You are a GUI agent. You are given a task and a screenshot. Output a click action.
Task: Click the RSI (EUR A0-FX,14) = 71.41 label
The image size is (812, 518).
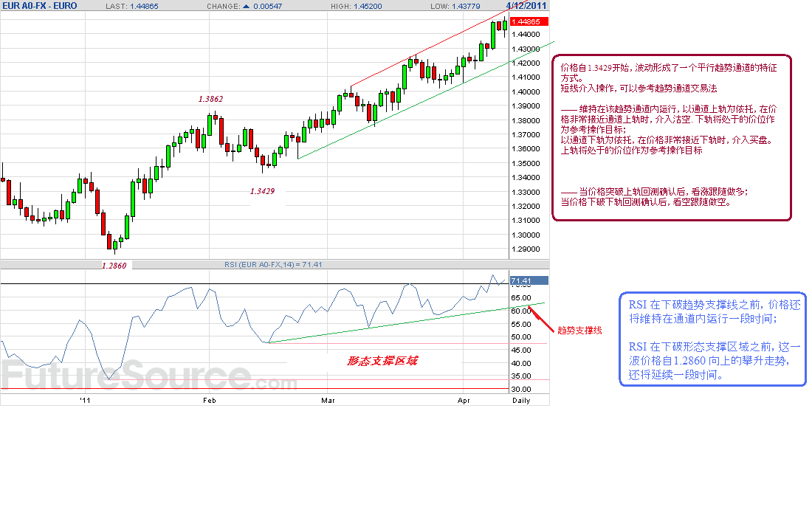(x=273, y=264)
